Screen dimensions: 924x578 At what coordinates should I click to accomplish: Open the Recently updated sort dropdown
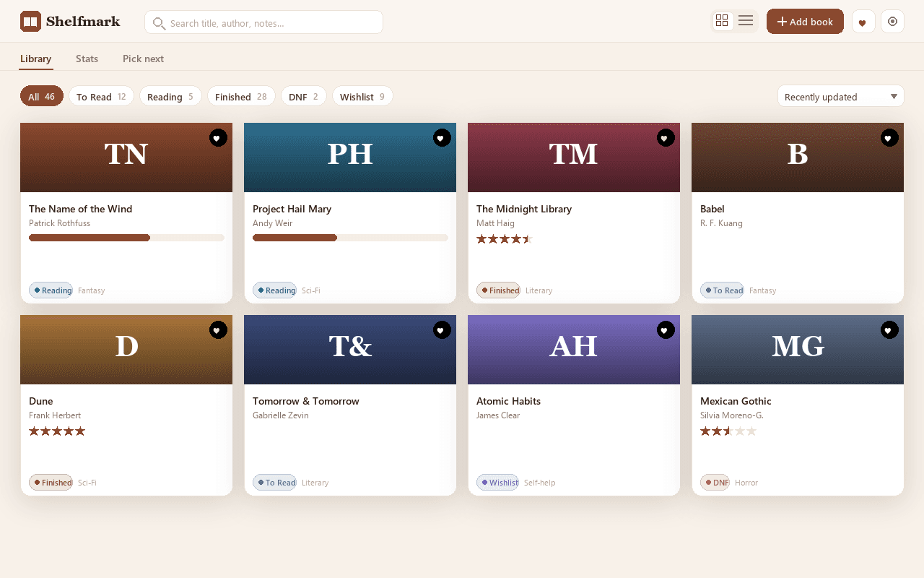[x=840, y=96]
